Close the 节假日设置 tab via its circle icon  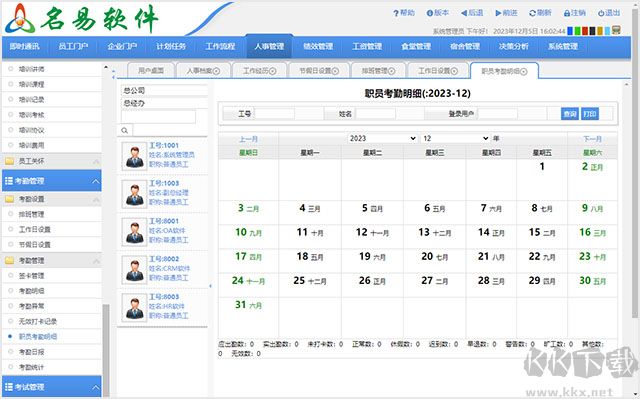(335, 71)
